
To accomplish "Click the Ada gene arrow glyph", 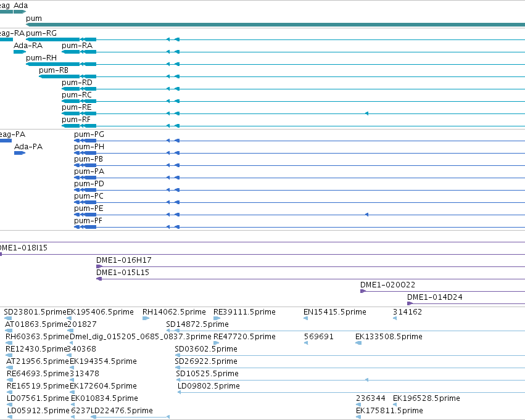I will pos(20,12).
